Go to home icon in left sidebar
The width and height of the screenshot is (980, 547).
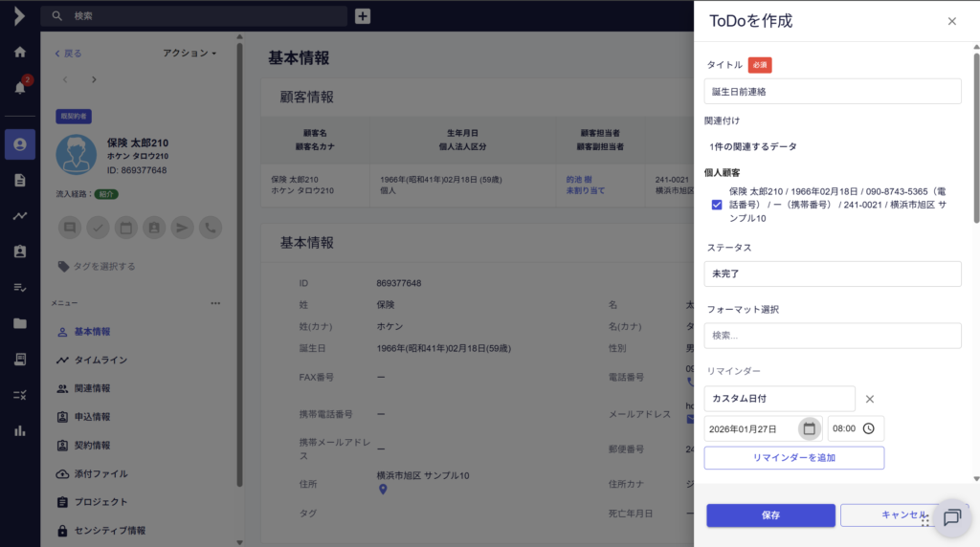19,52
